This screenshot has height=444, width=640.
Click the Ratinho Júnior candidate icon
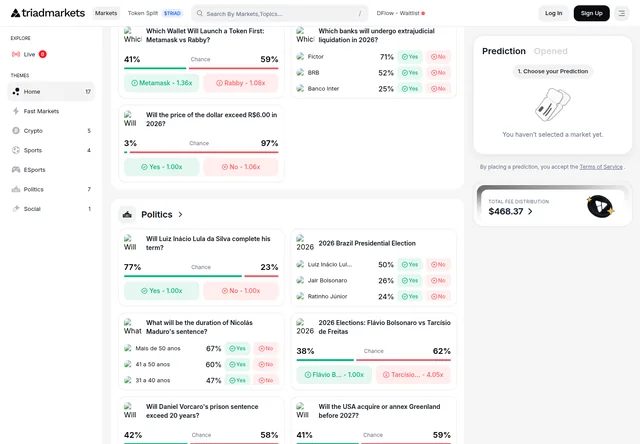300,296
